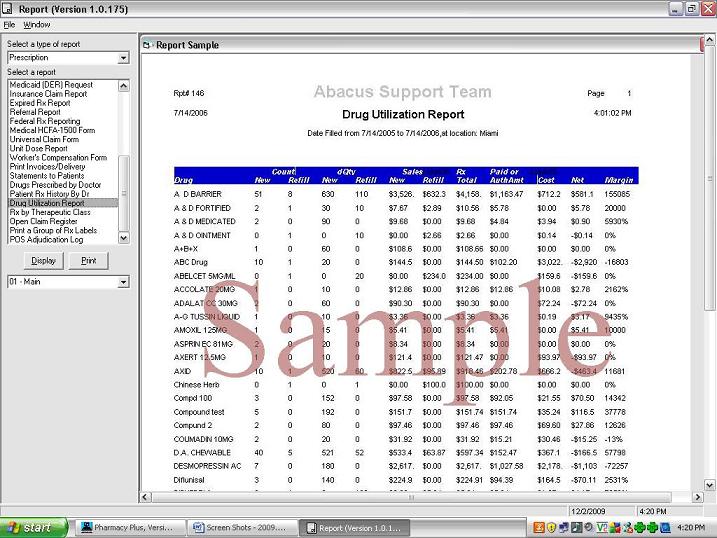Click the Margin column header
The width and height of the screenshot is (717, 538).
pos(619,180)
